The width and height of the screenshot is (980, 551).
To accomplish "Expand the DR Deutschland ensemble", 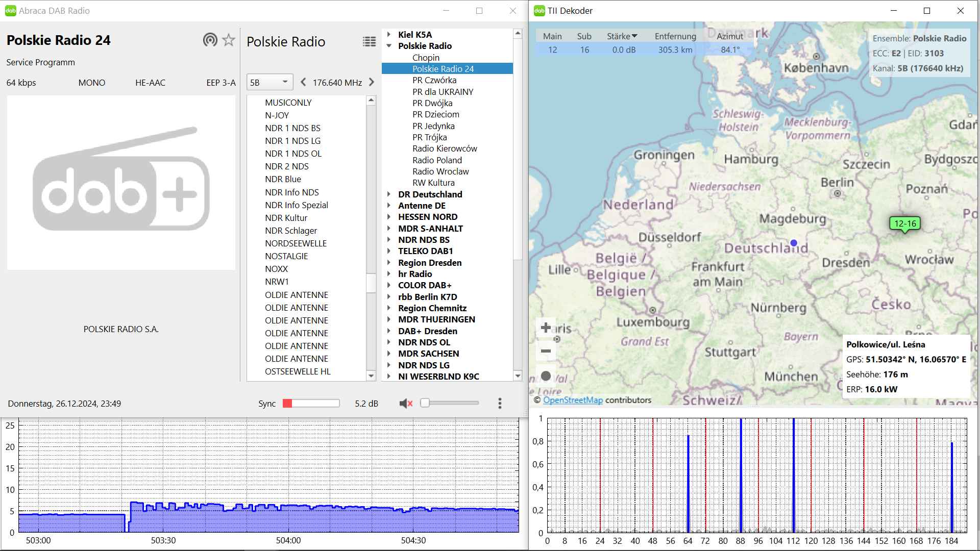I will click(389, 194).
